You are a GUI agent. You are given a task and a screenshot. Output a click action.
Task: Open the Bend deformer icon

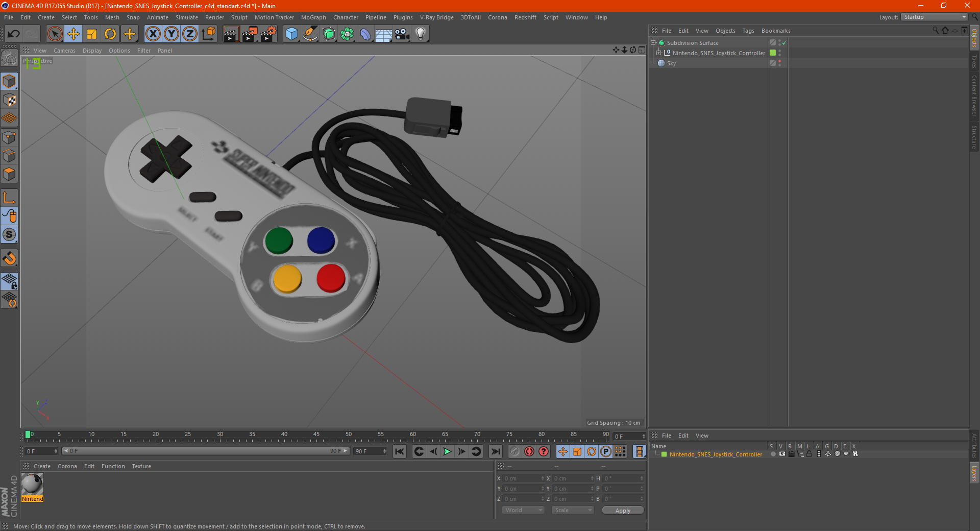point(365,34)
